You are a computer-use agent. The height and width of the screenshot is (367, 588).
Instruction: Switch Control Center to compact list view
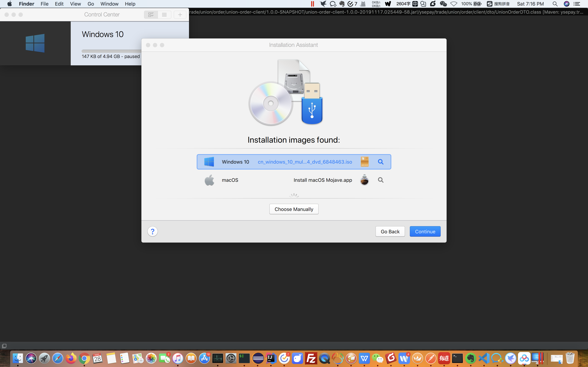pyautogui.click(x=164, y=15)
